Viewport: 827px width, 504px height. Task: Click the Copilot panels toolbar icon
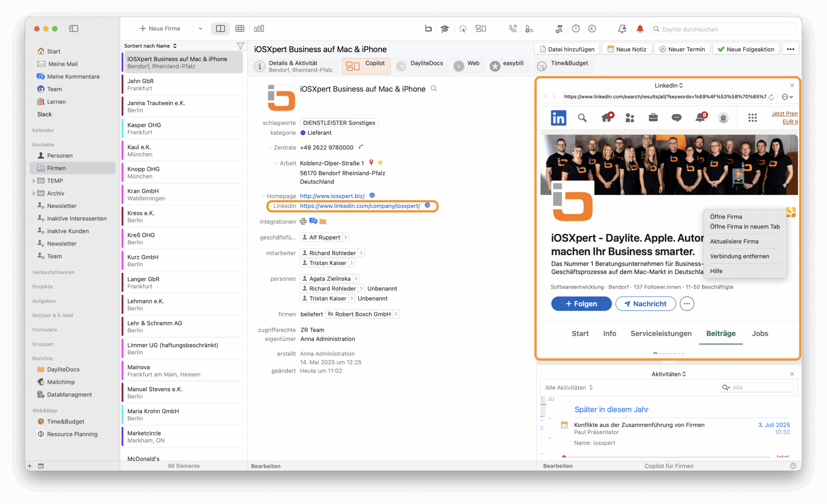481,28
